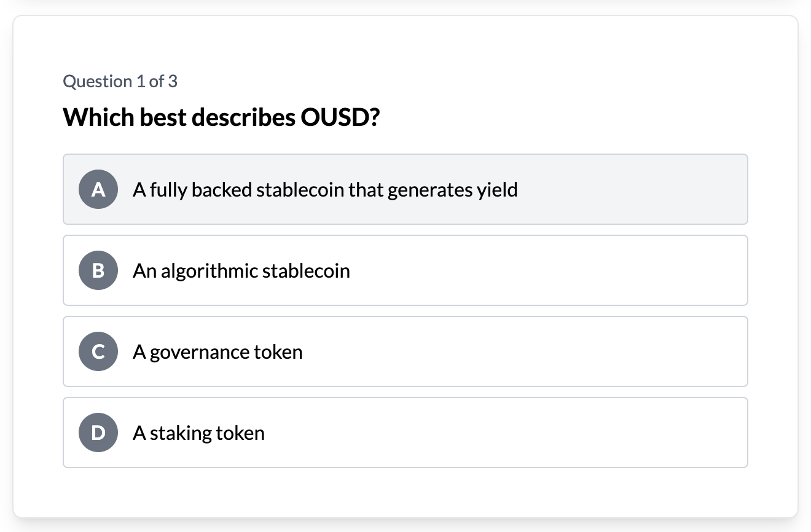Click the "Question 1 of 3" progress label
The width and height of the screenshot is (811, 532).
click(x=120, y=81)
